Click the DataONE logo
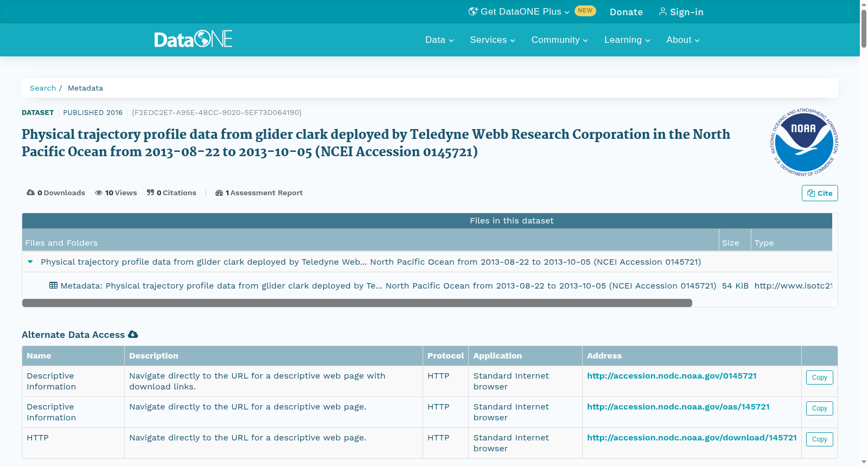 193,39
